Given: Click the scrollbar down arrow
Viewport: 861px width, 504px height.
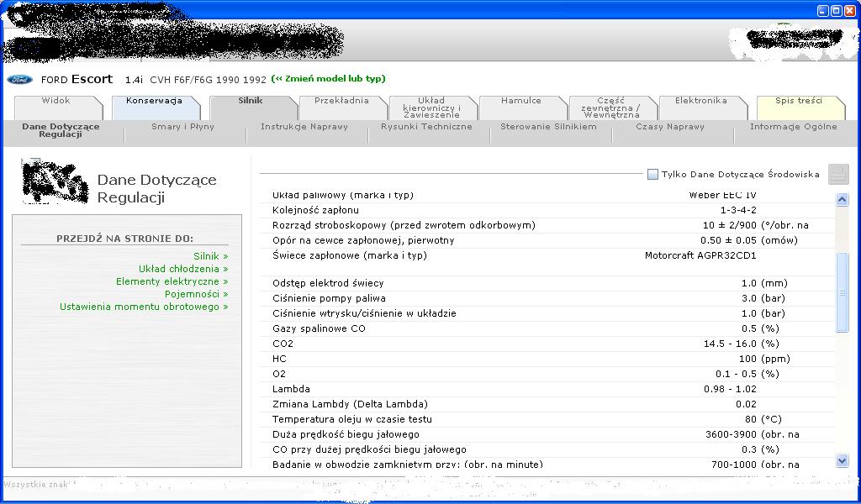Looking at the screenshot, I should tap(843, 460).
